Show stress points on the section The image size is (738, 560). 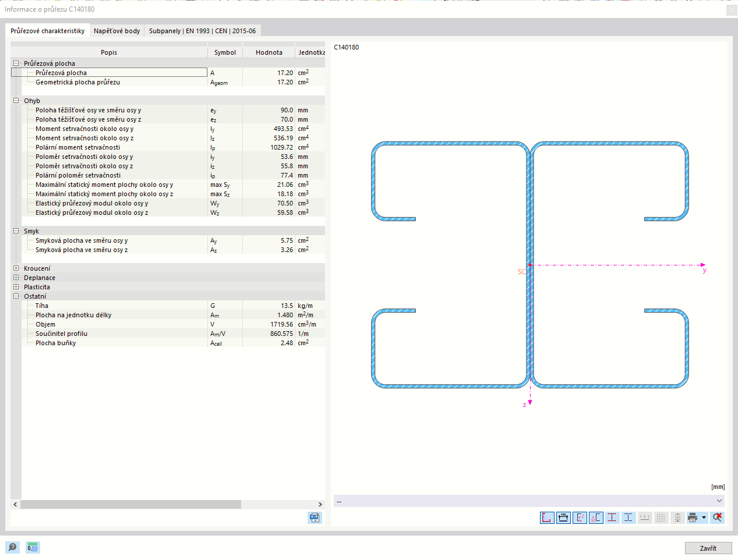612,518
